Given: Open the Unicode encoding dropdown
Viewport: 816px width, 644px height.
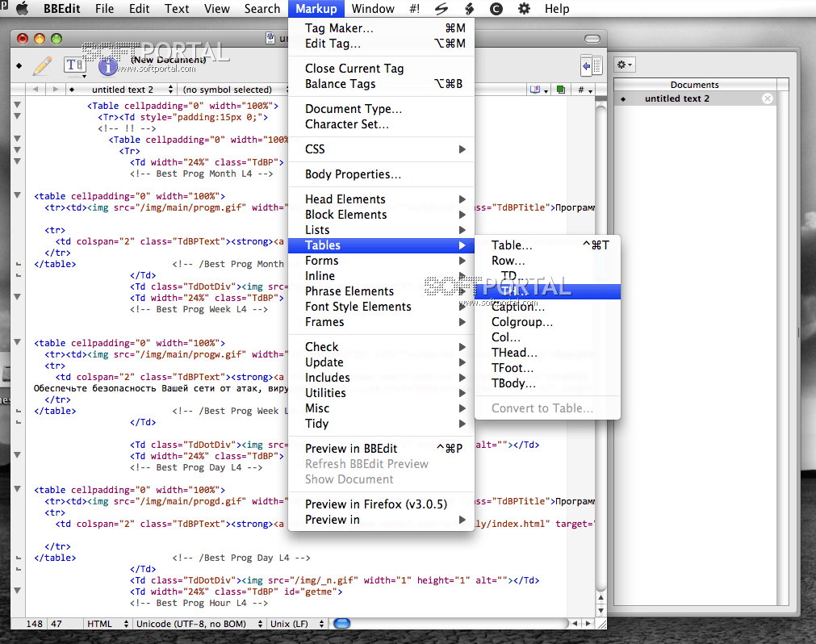Looking at the screenshot, I should [x=199, y=624].
